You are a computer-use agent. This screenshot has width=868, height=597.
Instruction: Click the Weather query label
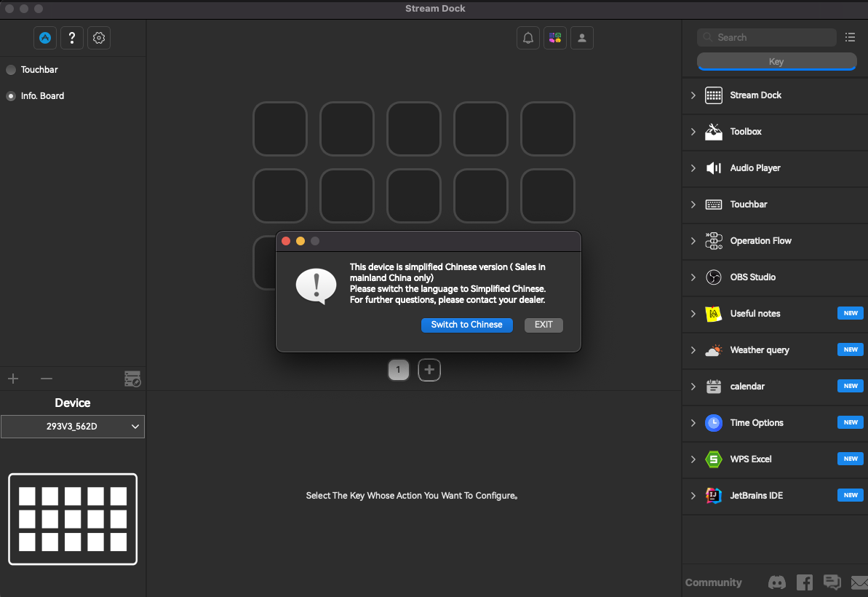(x=760, y=350)
